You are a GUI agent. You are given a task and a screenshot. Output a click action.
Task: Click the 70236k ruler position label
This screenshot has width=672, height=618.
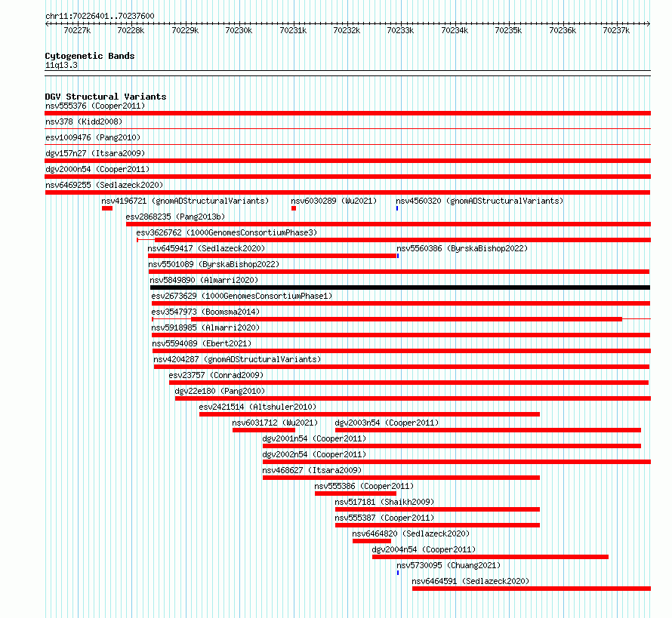point(563,30)
